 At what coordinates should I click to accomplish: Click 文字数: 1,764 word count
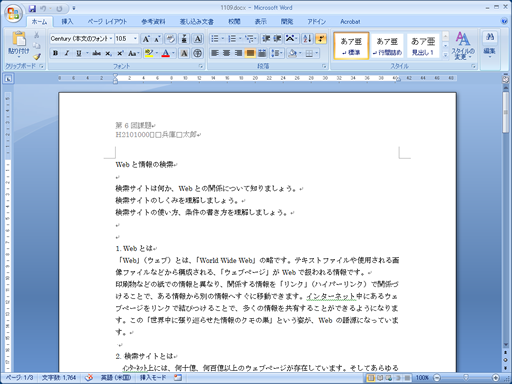[x=59, y=378]
